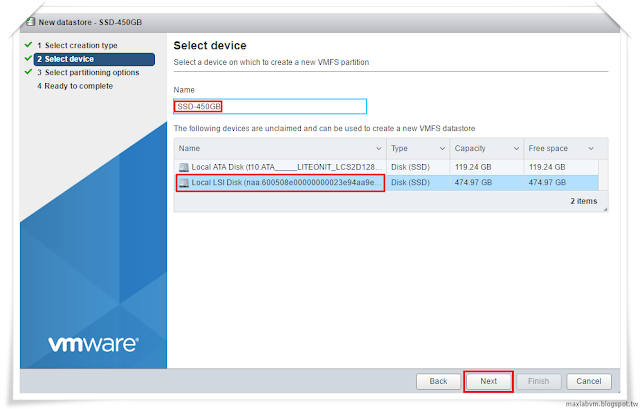Click the Finish button

(538, 381)
